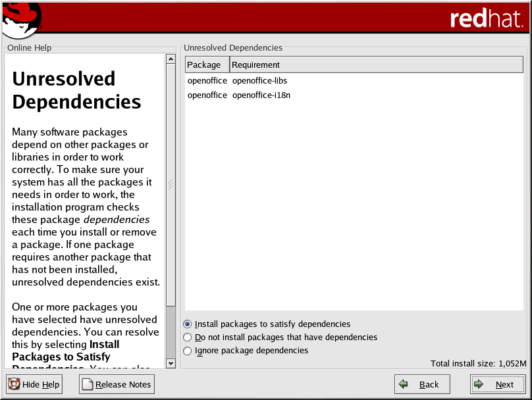Select the openoffice-i18n dependency row

tap(261, 95)
